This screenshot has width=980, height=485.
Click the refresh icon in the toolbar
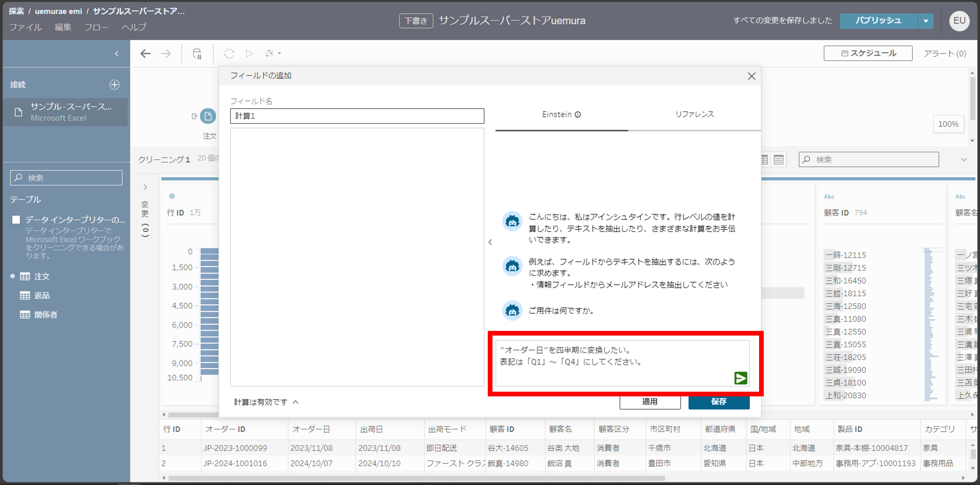[229, 54]
